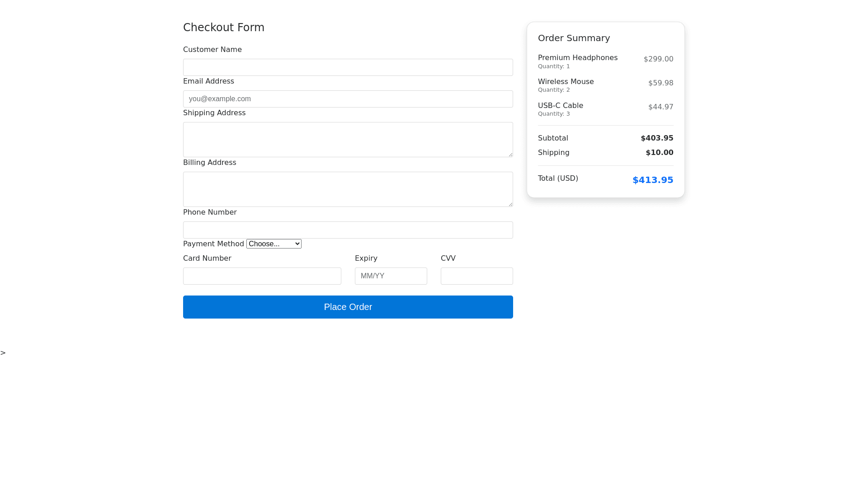Click the USB-C Cable item name
The width and height of the screenshot is (868, 488).
[x=560, y=106]
